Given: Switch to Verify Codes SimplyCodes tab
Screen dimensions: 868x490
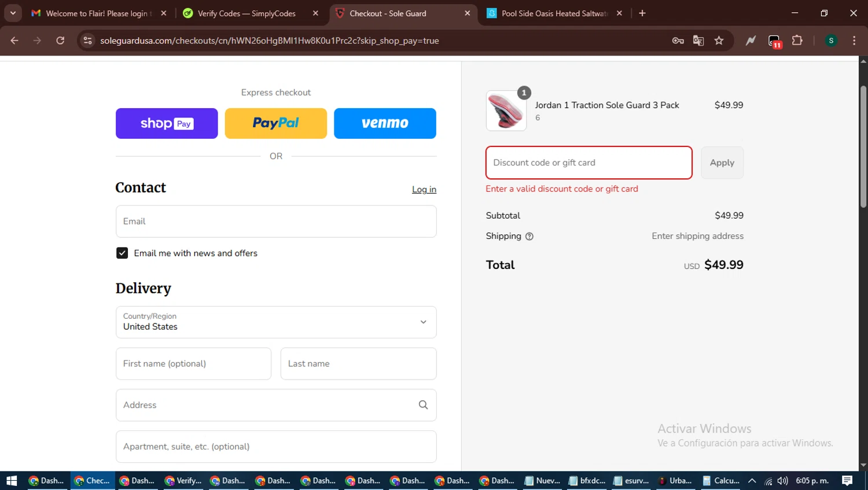Looking at the screenshot, I should coord(250,13).
